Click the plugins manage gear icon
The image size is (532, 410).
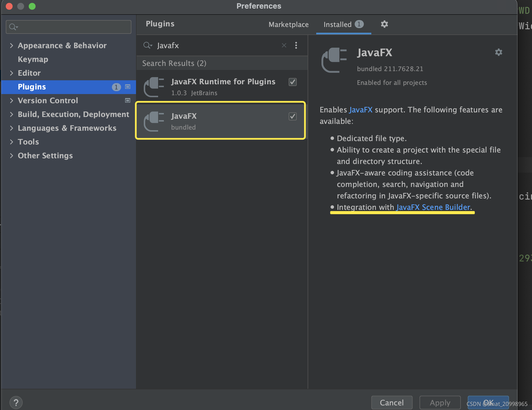click(x=384, y=24)
